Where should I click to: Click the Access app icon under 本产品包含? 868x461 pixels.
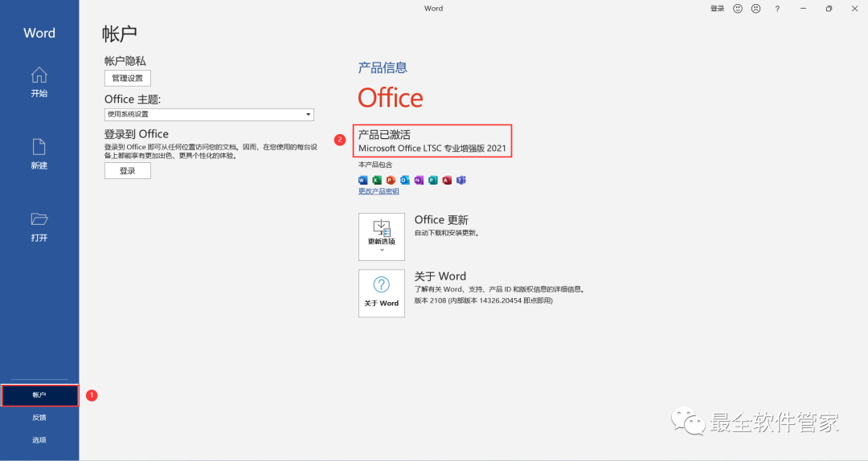click(447, 180)
